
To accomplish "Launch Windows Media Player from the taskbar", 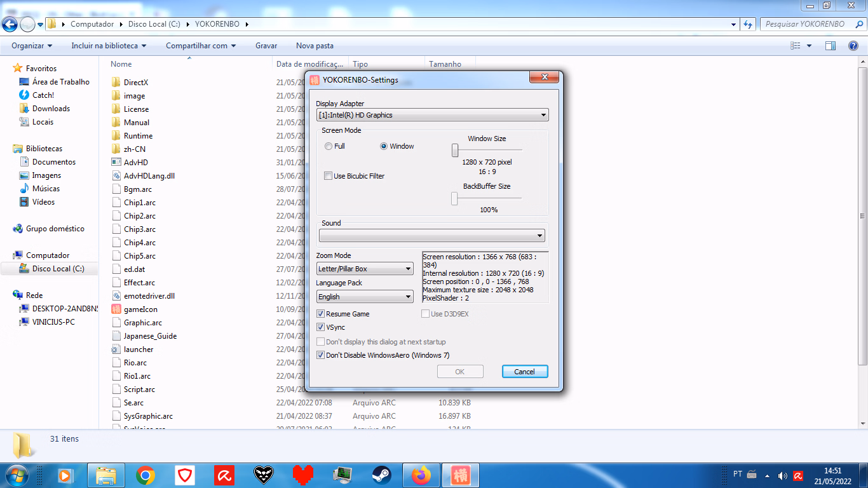I will click(x=65, y=475).
